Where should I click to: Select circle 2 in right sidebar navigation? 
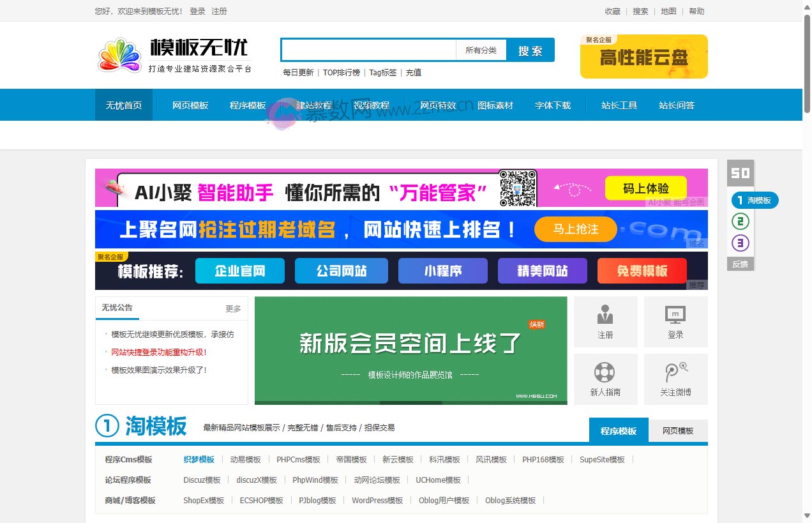click(740, 221)
